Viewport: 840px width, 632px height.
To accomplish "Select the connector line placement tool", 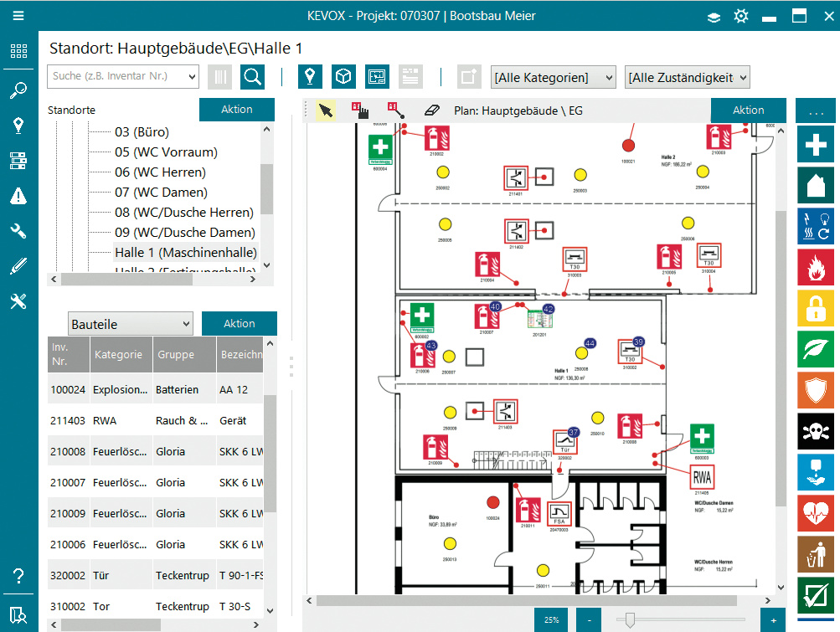I will pos(396,110).
